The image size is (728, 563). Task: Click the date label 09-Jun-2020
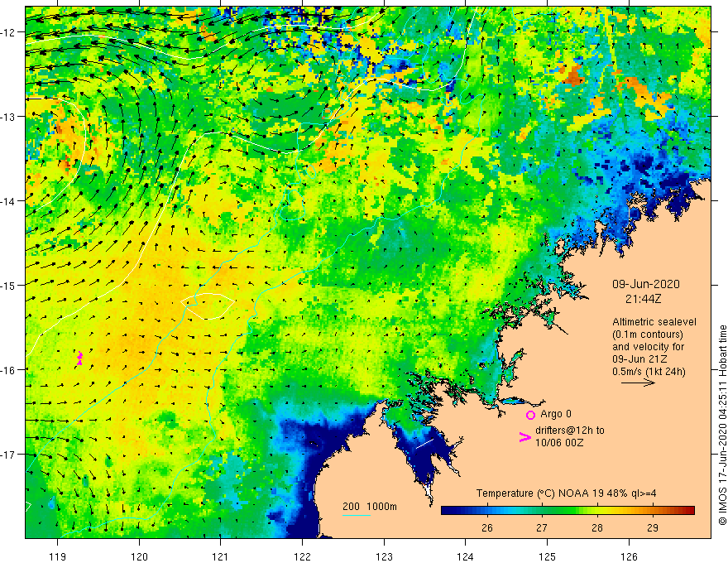646,284
